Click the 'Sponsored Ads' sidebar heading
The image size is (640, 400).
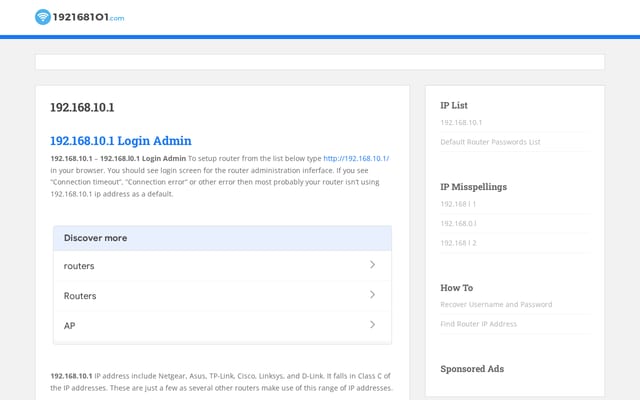472,369
